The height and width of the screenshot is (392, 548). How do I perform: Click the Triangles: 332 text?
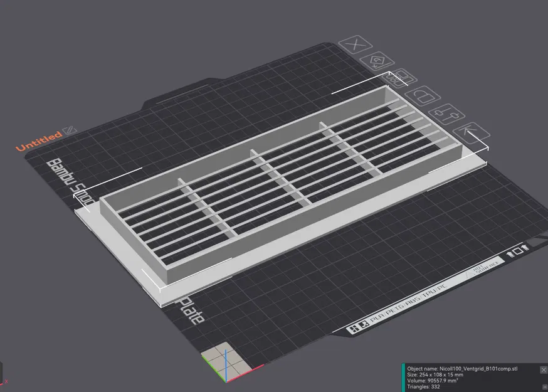point(423,387)
